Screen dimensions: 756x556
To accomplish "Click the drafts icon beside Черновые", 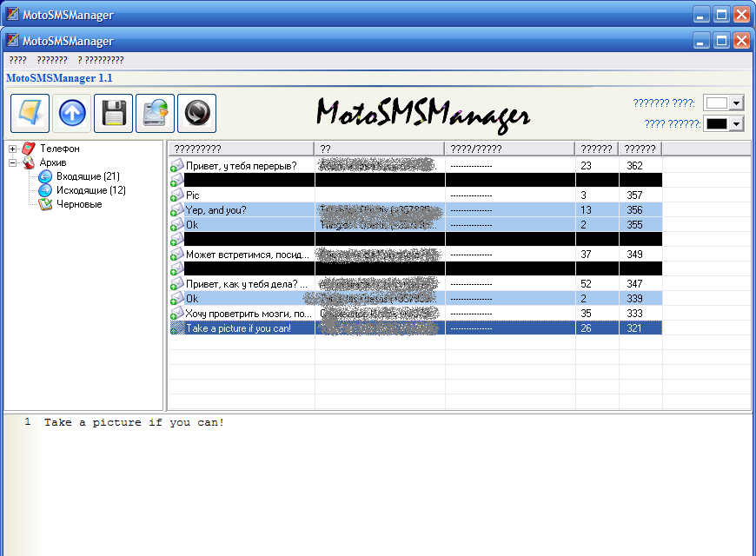I will coord(45,204).
